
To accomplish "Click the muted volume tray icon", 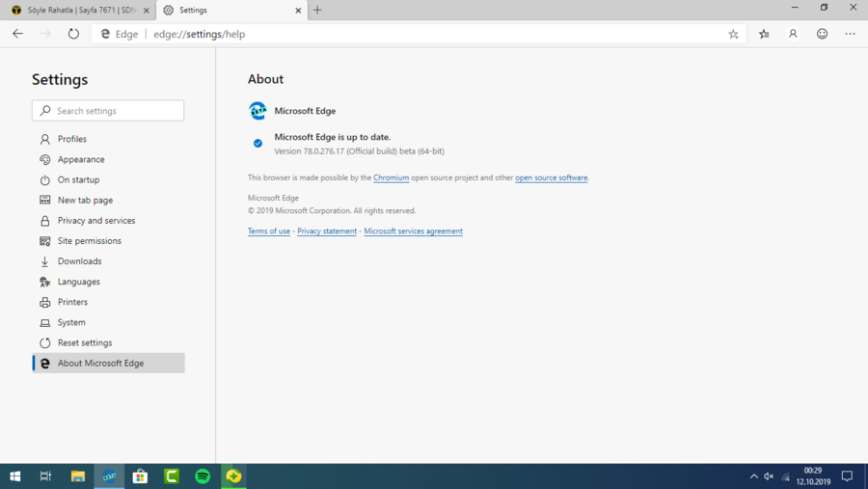I will [769, 476].
